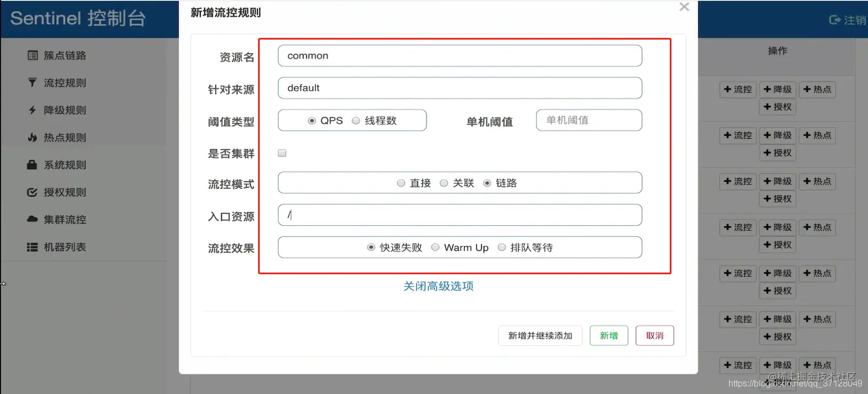The height and width of the screenshot is (394, 868).
Task: Select 排队等待 flow control effect
Action: coord(502,247)
